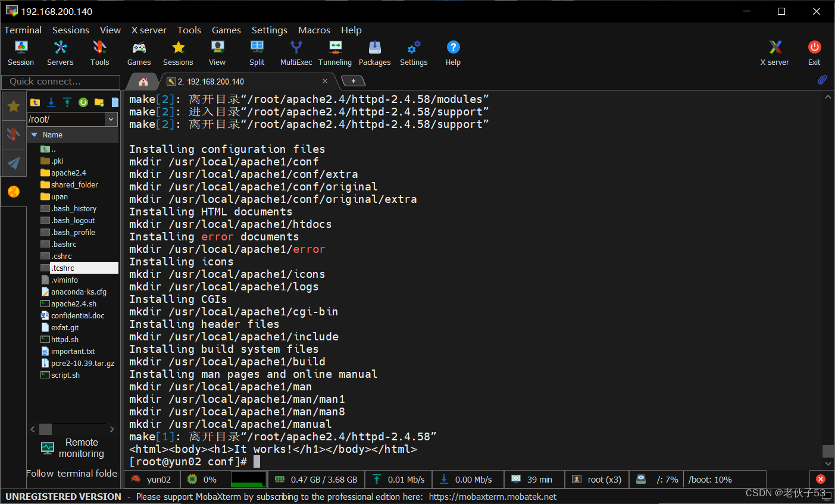Open the Tools toolbar icon
Viewport: 835px width, 504px height.
pyautogui.click(x=99, y=53)
